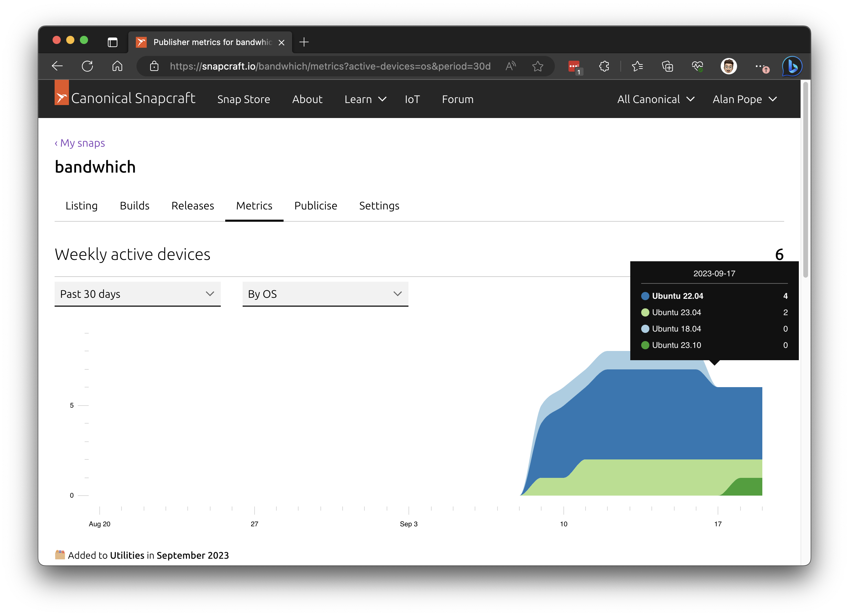Switch to the Listing tab
The image size is (849, 616).
(x=81, y=205)
